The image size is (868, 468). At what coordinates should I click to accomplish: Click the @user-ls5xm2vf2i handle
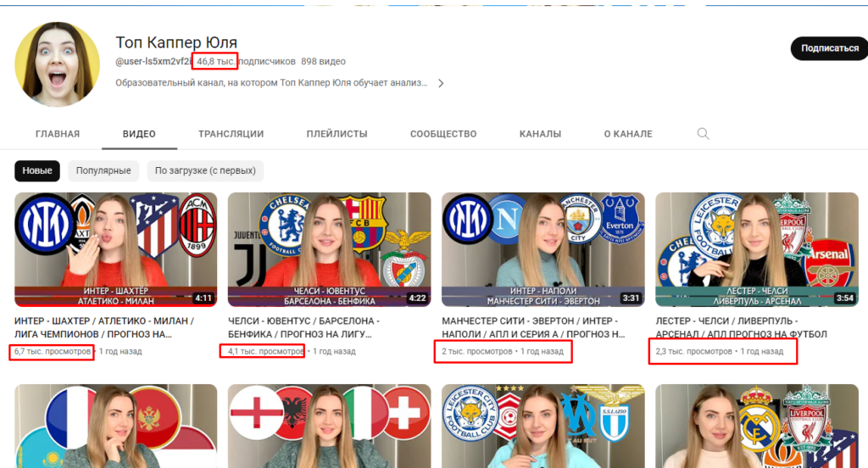(154, 62)
